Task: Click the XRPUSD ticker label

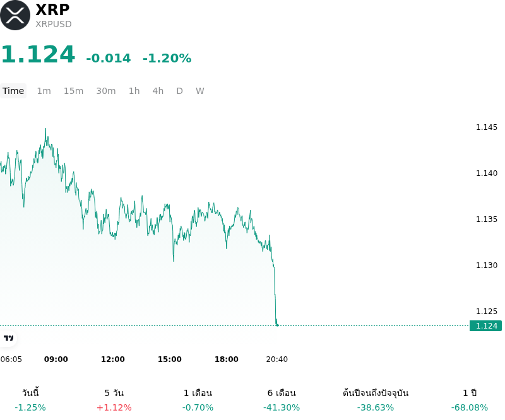Action: click(x=54, y=24)
